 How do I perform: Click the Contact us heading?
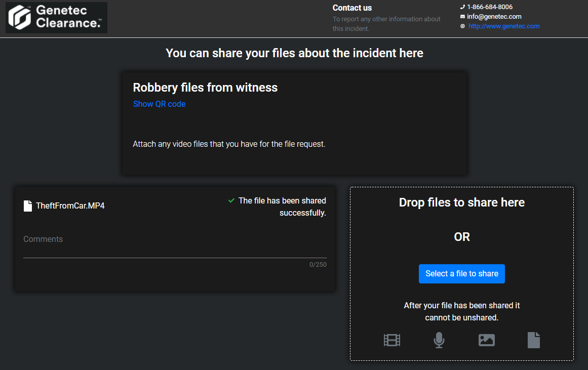pos(352,8)
